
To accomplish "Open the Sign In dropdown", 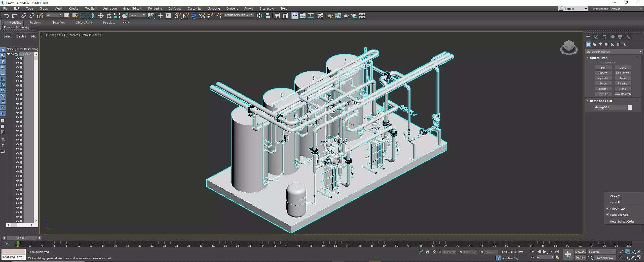I will point(573,9).
